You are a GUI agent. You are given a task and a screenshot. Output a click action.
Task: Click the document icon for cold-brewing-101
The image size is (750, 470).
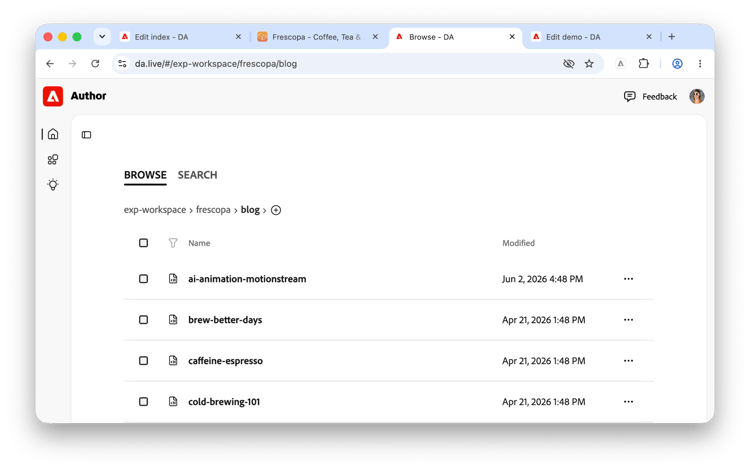(x=173, y=401)
